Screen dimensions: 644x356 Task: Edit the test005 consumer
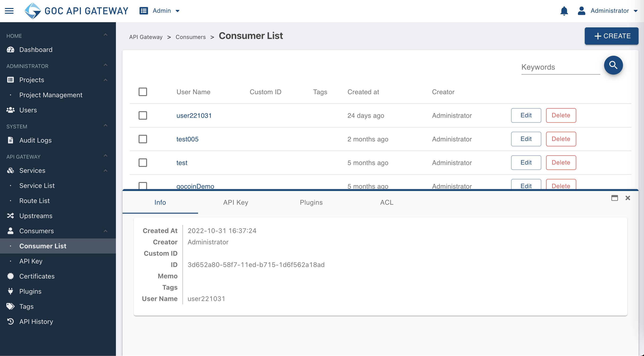click(526, 139)
